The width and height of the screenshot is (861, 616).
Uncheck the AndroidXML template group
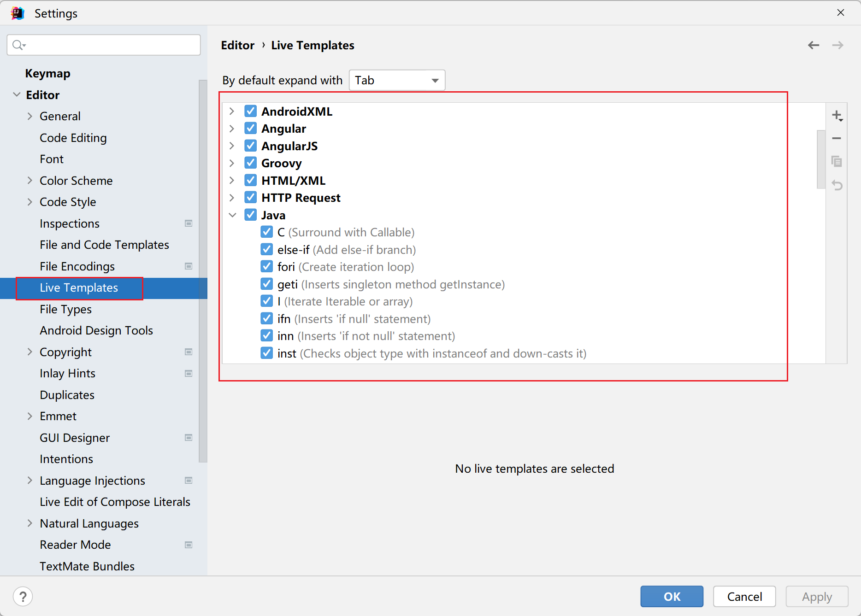point(251,111)
